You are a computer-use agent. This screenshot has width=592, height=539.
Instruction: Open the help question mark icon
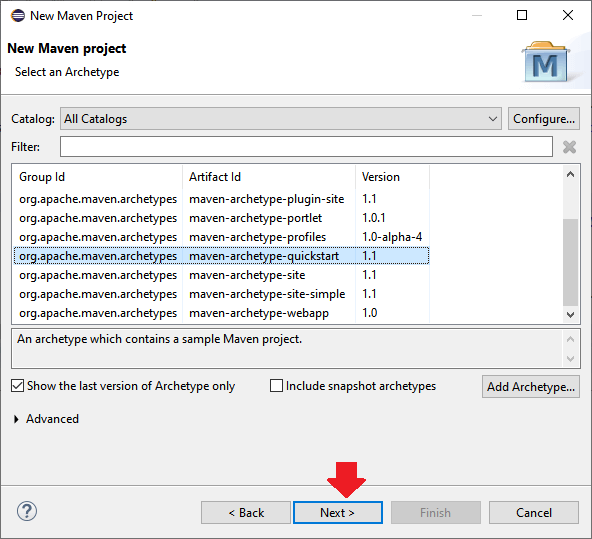(x=27, y=511)
